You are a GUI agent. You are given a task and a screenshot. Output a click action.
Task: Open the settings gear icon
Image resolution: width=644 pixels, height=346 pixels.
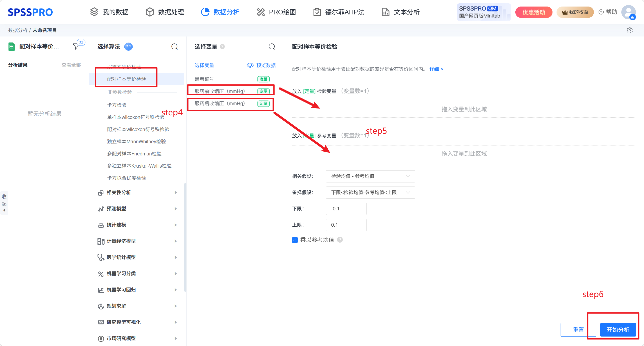(630, 30)
